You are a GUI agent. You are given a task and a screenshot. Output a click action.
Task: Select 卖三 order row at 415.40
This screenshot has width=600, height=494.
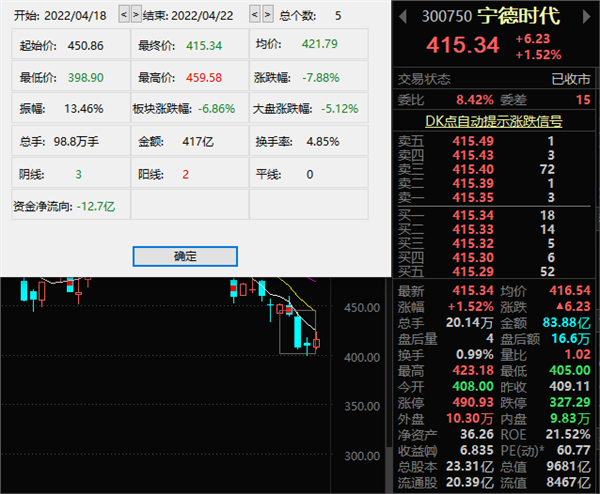pos(494,170)
